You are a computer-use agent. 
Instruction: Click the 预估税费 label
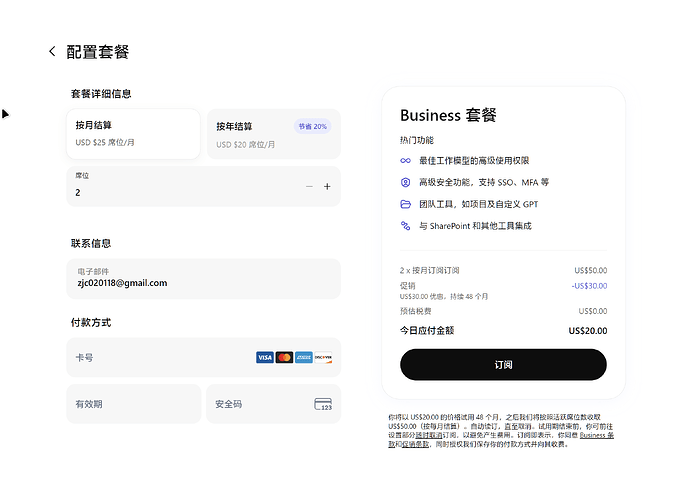tap(415, 311)
